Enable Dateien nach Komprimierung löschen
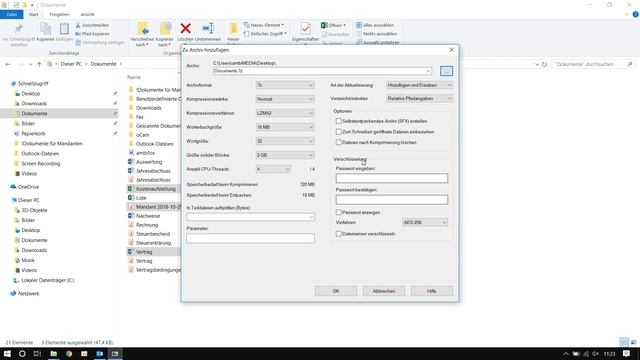Screen dimensions: 640x360 [338, 142]
